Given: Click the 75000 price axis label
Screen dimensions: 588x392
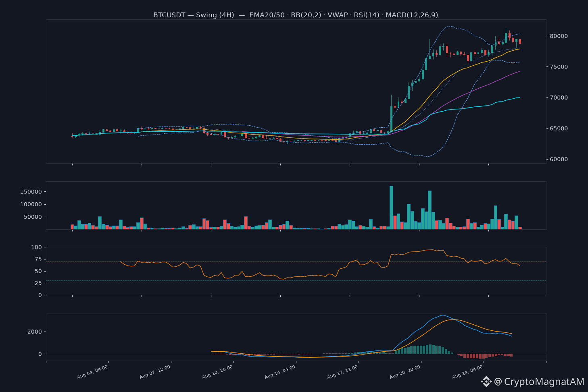Looking at the screenshot, I should coord(559,67).
